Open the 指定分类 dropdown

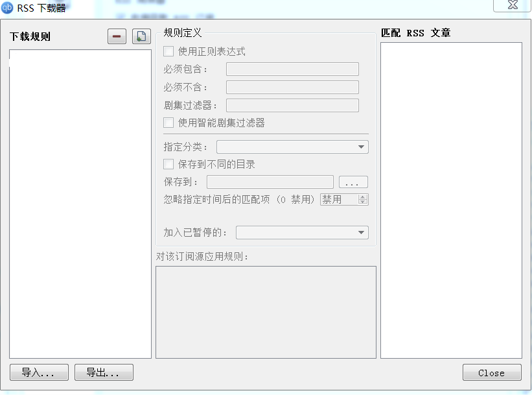(292, 147)
